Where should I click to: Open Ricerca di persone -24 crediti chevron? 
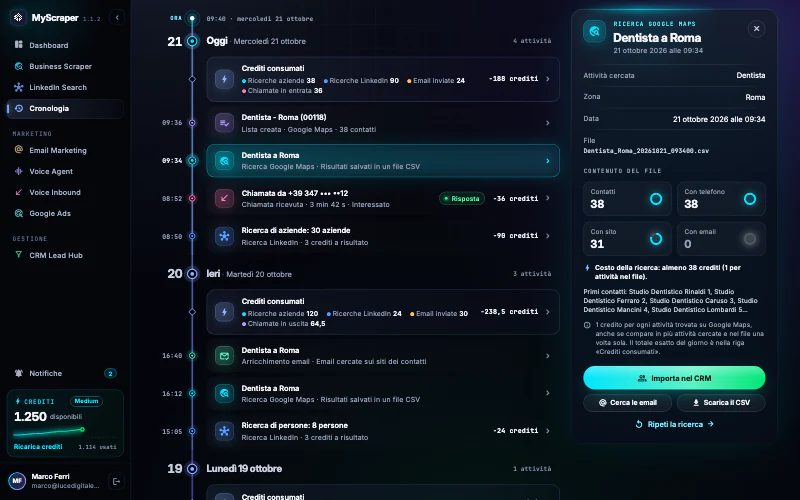tap(547, 431)
